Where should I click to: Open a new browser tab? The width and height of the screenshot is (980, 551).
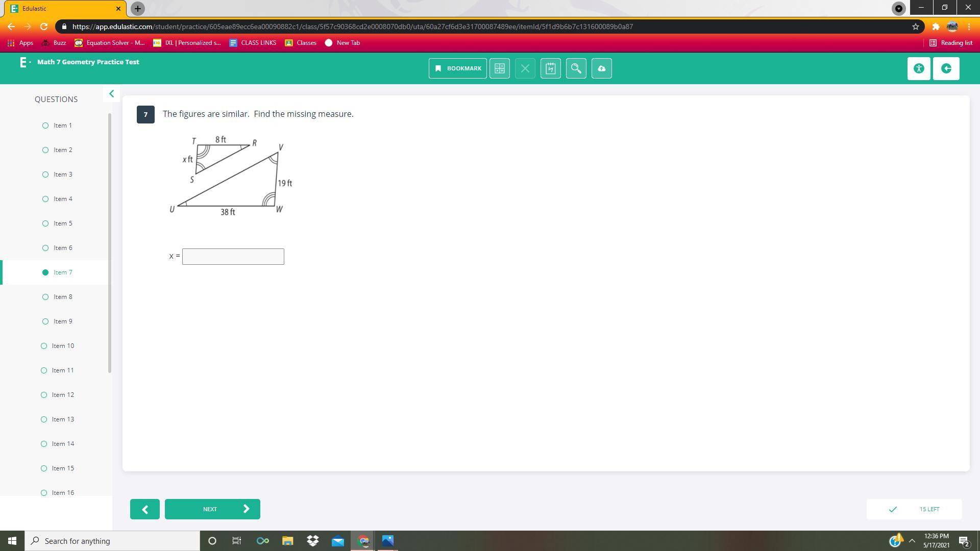(137, 9)
